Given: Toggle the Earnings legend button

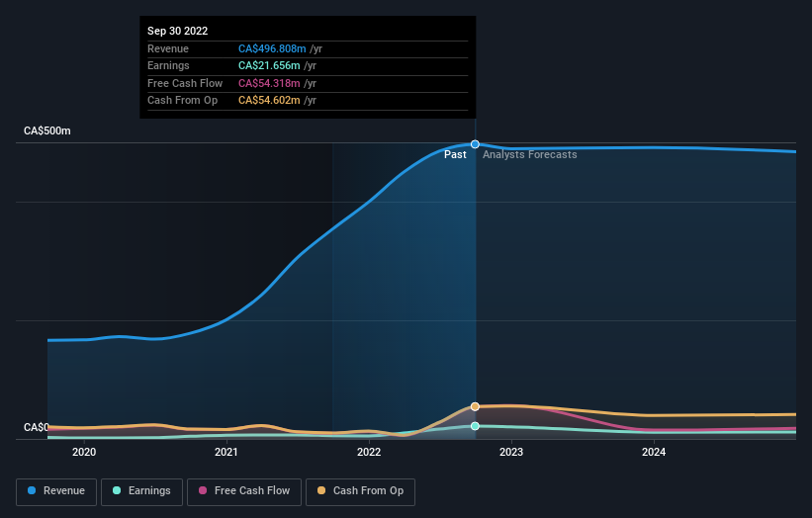Looking at the screenshot, I should coord(141,491).
